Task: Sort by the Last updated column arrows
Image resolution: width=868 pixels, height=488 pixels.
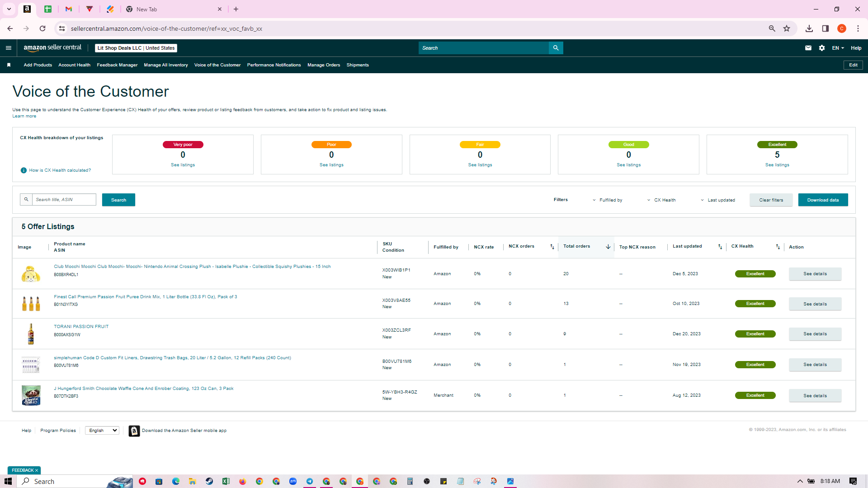Action: tap(720, 247)
